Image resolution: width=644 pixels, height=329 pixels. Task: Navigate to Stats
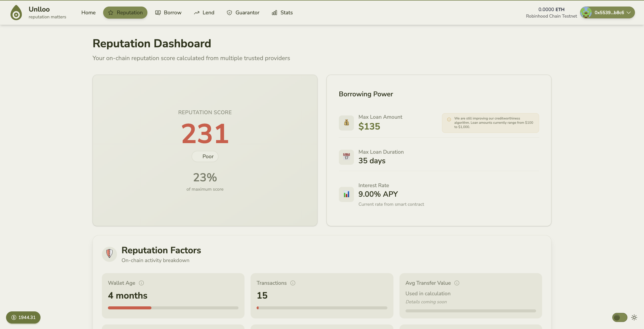click(282, 13)
